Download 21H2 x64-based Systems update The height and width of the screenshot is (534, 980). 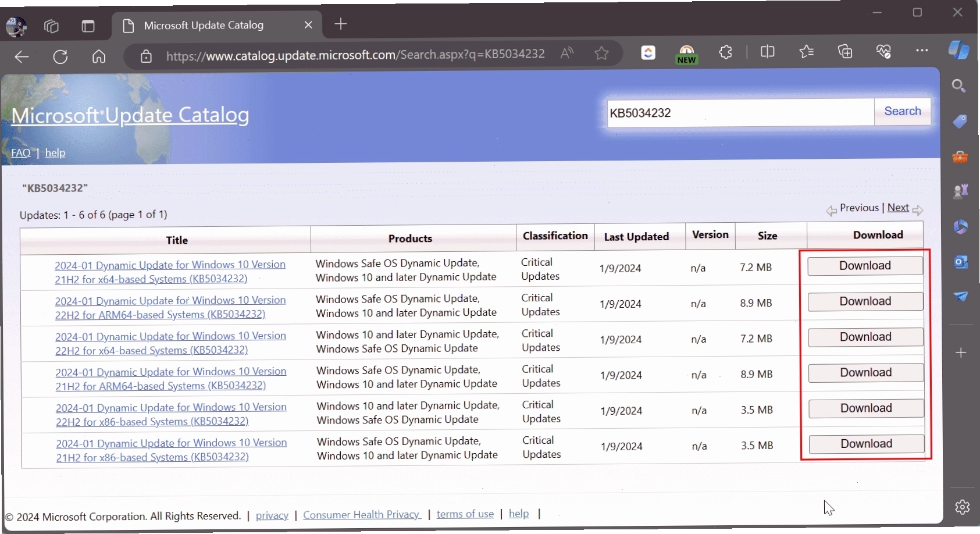click(865, 266)
